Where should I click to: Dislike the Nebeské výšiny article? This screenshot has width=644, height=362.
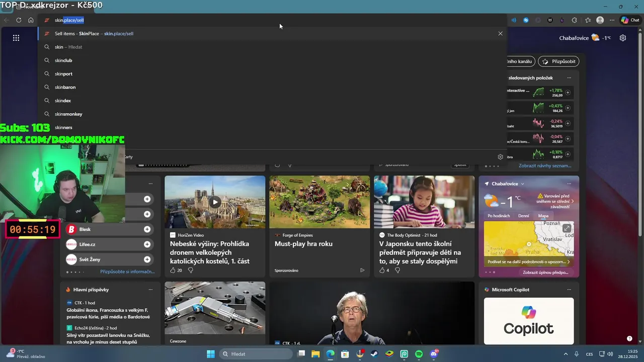[190, 270]
